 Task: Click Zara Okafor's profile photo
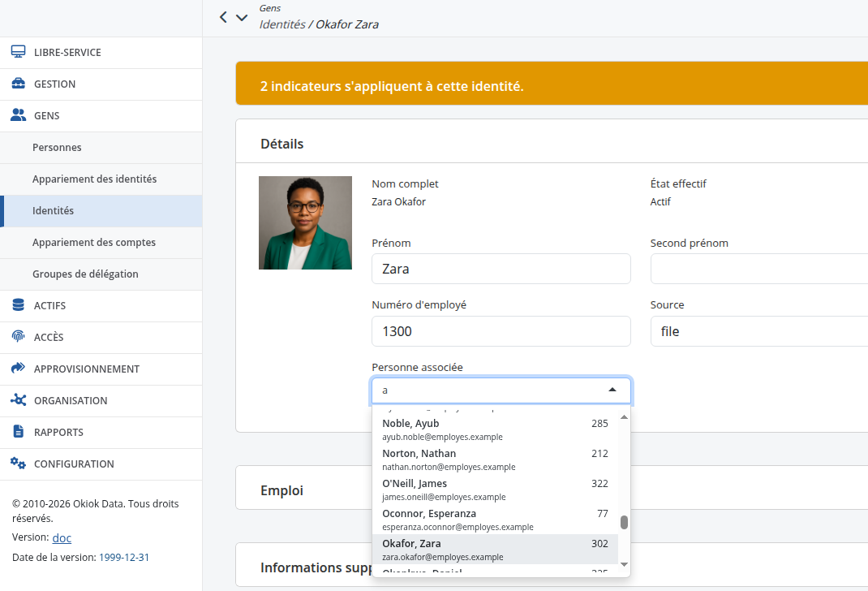(x=305, y=222)
